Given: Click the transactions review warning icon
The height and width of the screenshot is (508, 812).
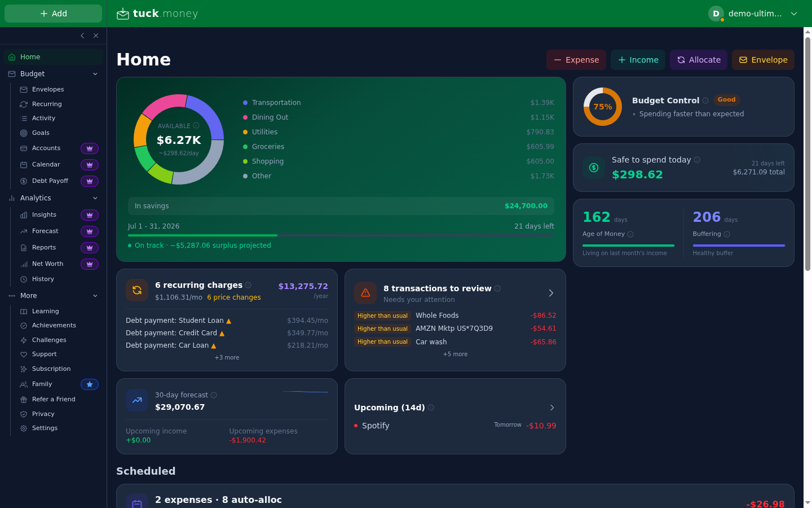Looking at the screenshot, I should coord(365,293).
